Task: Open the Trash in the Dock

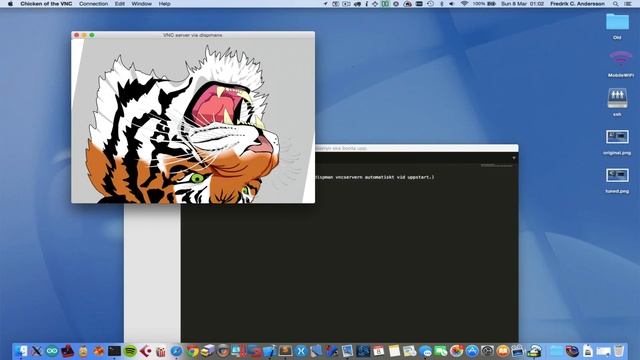Action: click(619, 351)
